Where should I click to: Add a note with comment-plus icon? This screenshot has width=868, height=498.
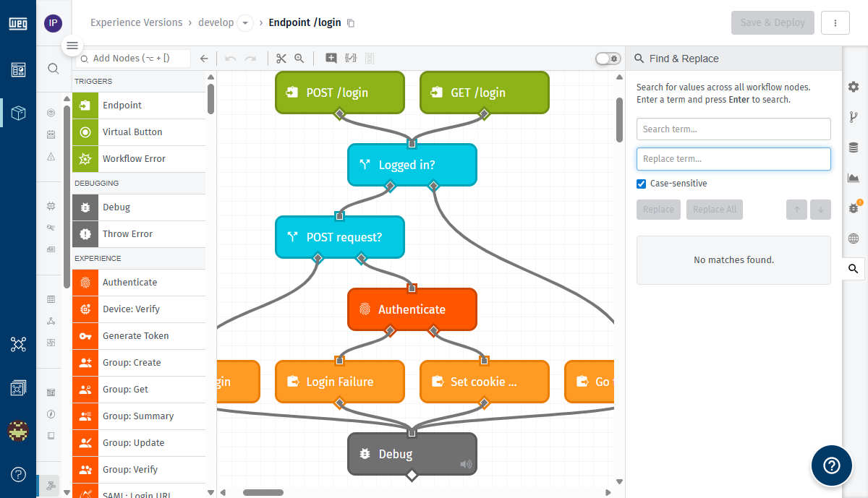331,59
